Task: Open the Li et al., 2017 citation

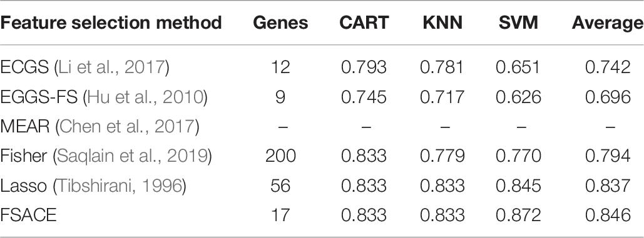Action: (x=111, y=67)
